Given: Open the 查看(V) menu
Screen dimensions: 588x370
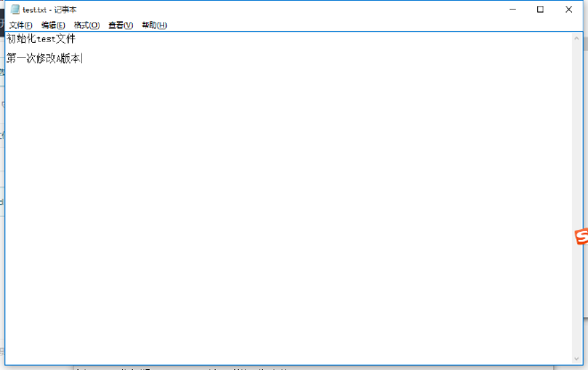Looking at the screenshot, I should (x=120, y=25).
